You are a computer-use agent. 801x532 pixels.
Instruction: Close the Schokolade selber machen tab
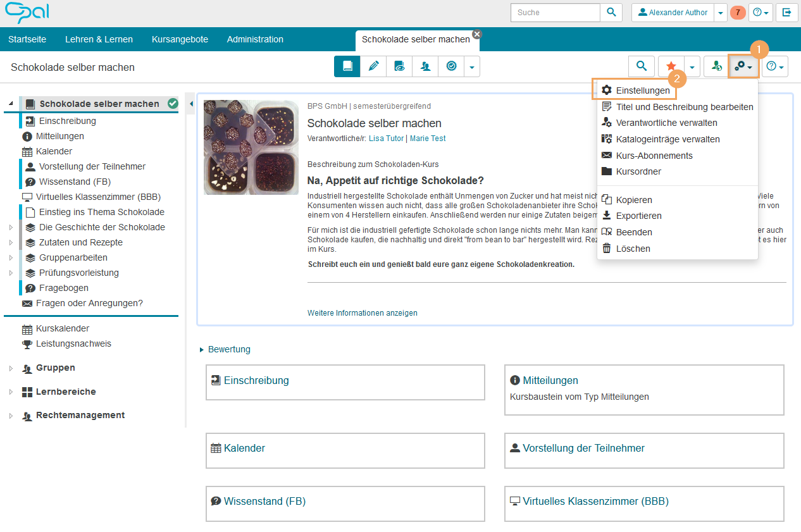pos(476,34)
